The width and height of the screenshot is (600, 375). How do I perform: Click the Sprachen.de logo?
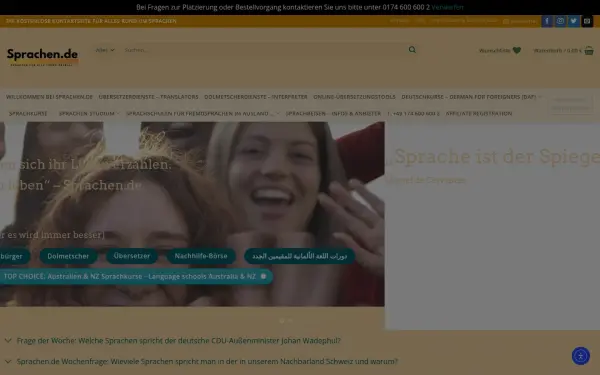pyautogui.click(x=42, y=57)
